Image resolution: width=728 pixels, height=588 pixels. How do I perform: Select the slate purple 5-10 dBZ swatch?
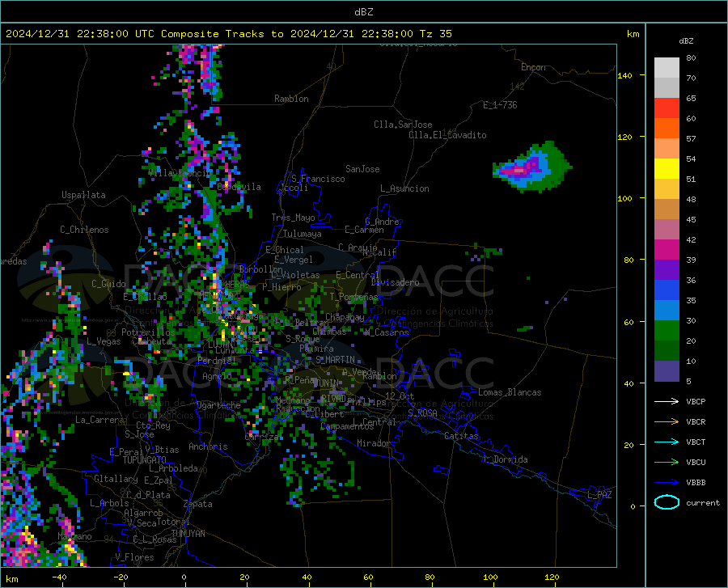pyautogui.click(x=667, y=371)
